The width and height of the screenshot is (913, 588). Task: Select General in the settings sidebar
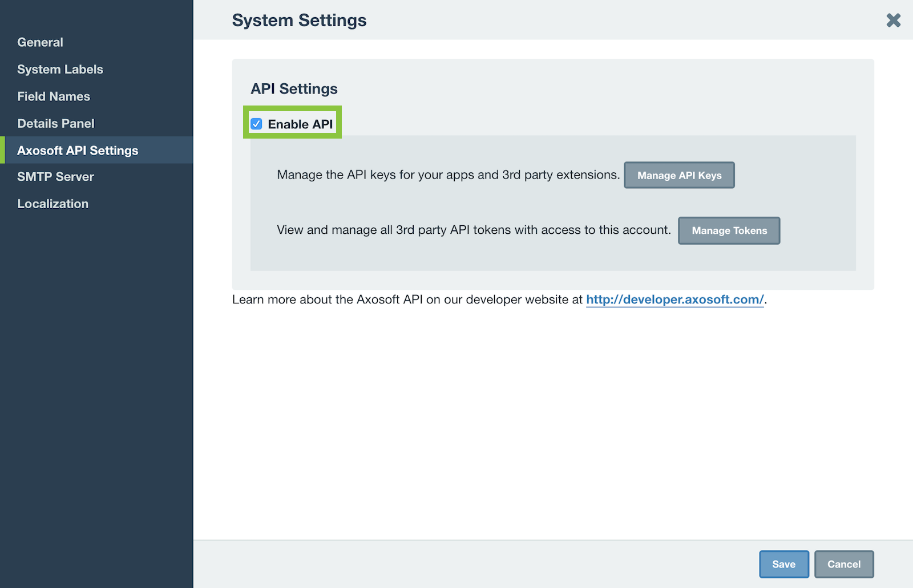point(40,42)
